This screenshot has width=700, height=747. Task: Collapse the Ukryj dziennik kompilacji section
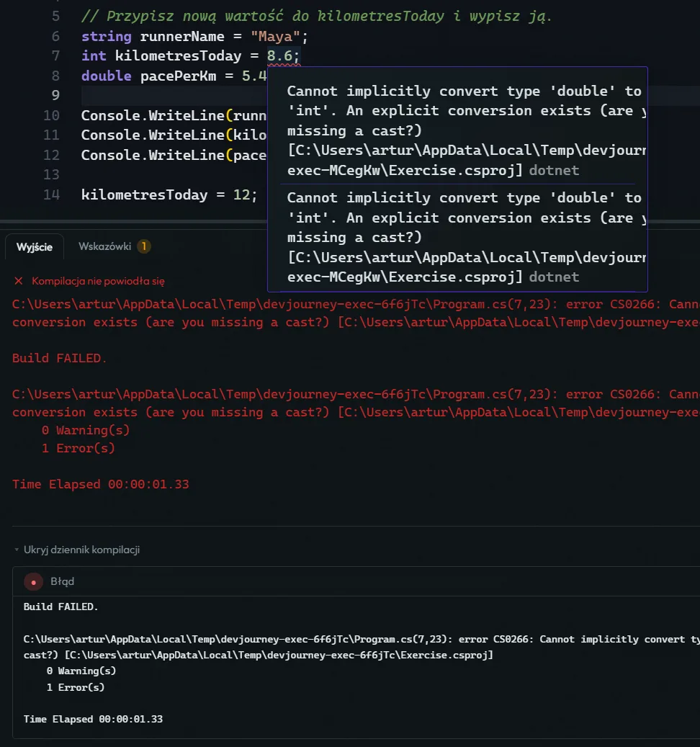[76, 550]
